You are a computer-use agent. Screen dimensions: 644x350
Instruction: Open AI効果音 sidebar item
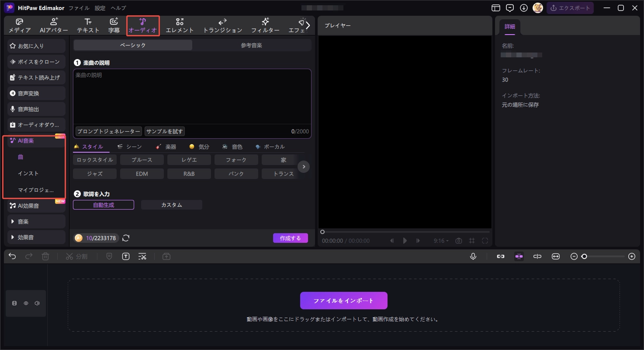click(x=36, y=206)
